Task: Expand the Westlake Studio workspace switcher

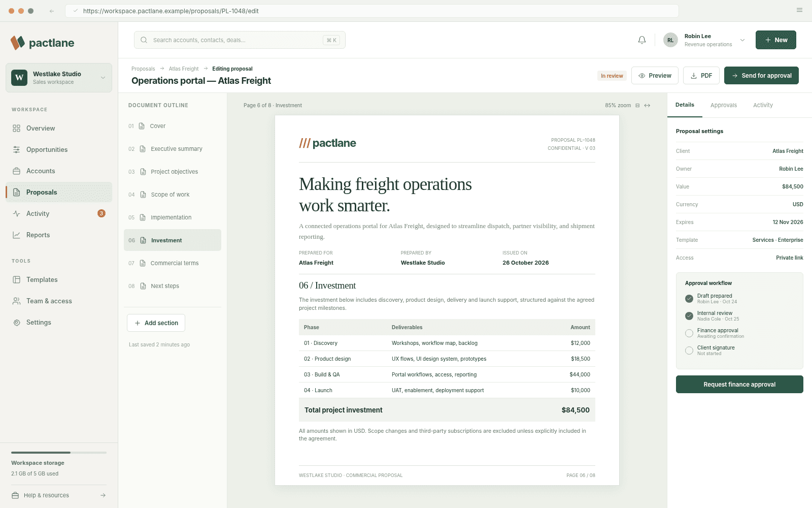Action: pyautogui.click(x=59, y=78)
